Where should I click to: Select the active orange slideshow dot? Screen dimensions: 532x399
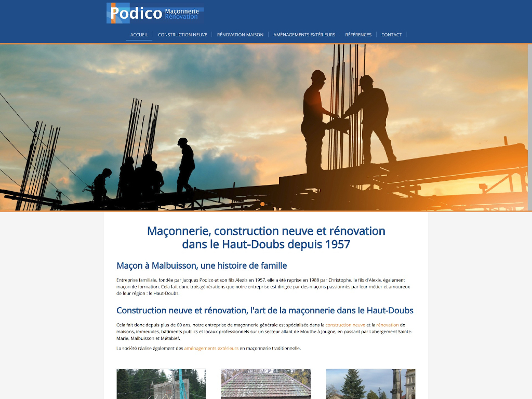262,204
